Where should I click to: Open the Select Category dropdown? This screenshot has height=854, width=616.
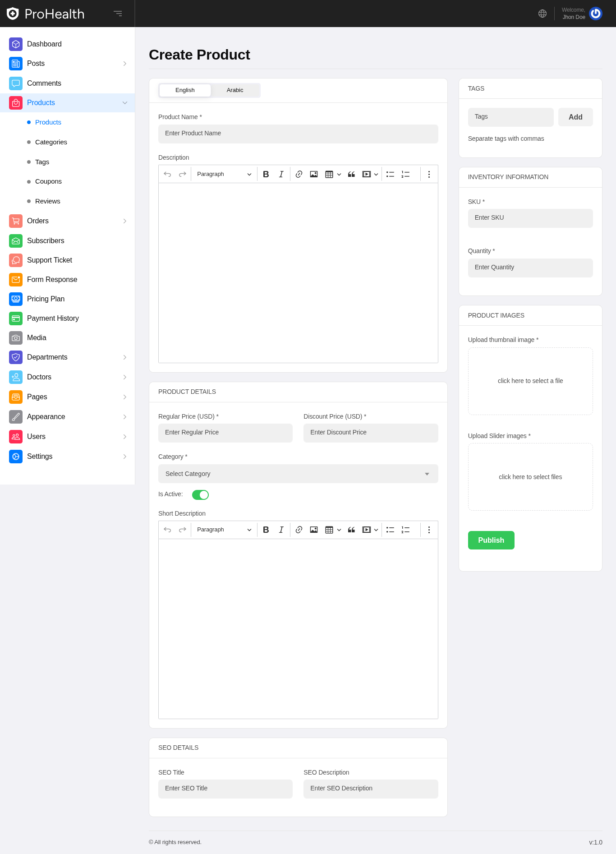pos(298,474)
